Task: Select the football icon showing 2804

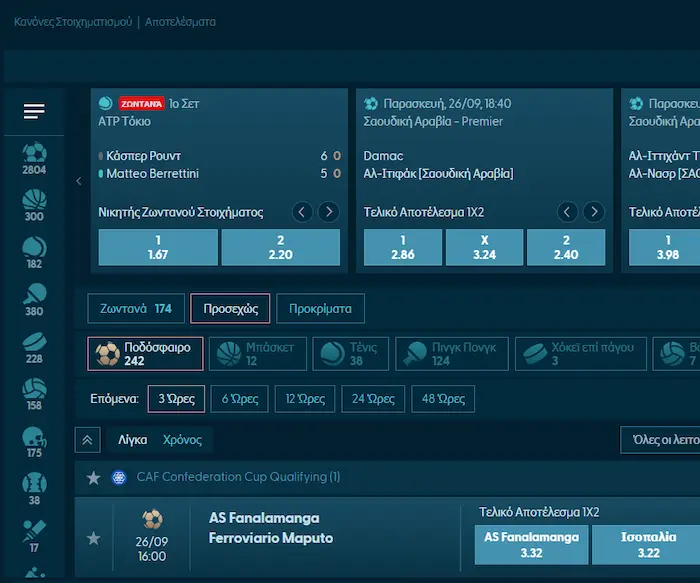Action: click(x=34, y=158)
